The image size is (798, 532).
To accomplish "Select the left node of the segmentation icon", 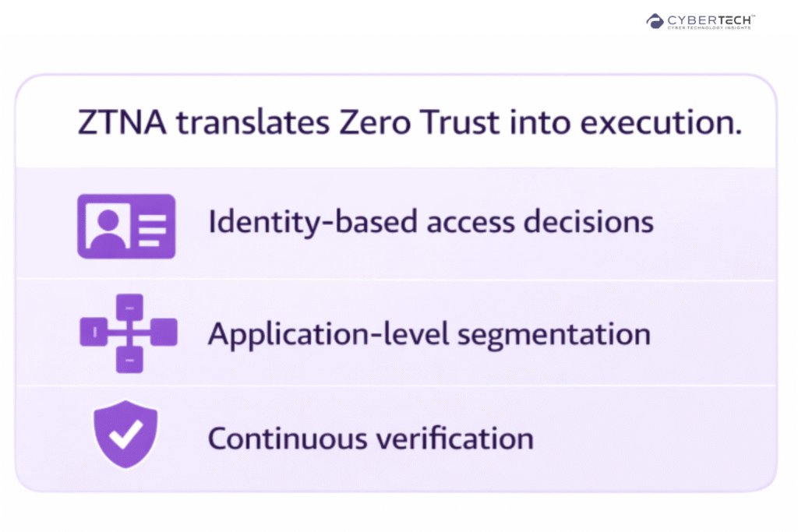I will [94, 333].
